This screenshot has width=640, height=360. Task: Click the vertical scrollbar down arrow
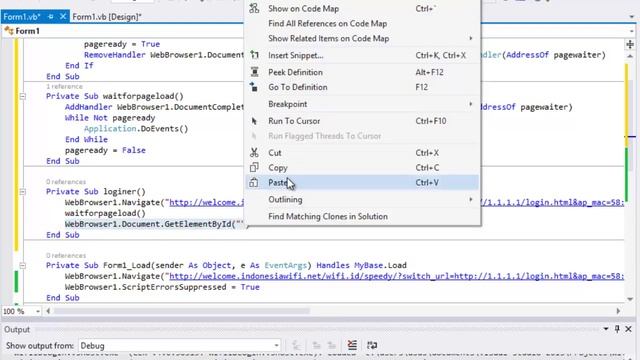630,299
